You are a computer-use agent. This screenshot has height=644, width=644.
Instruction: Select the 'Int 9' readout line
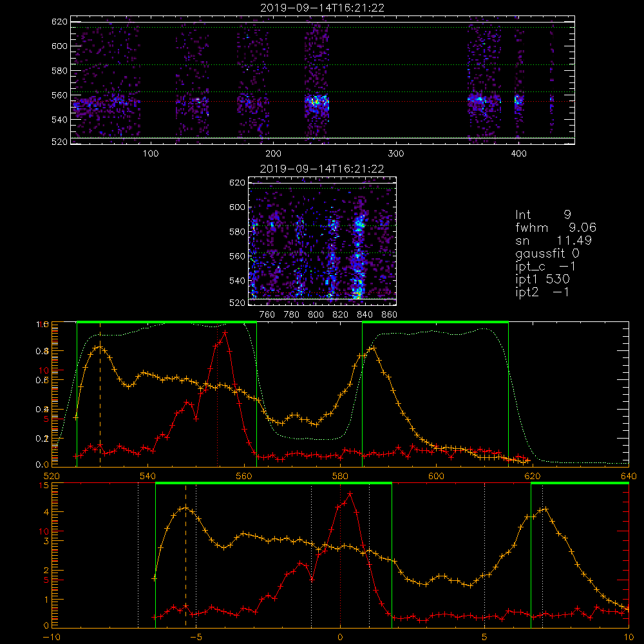pyautogui.click(x=543, y=215)
